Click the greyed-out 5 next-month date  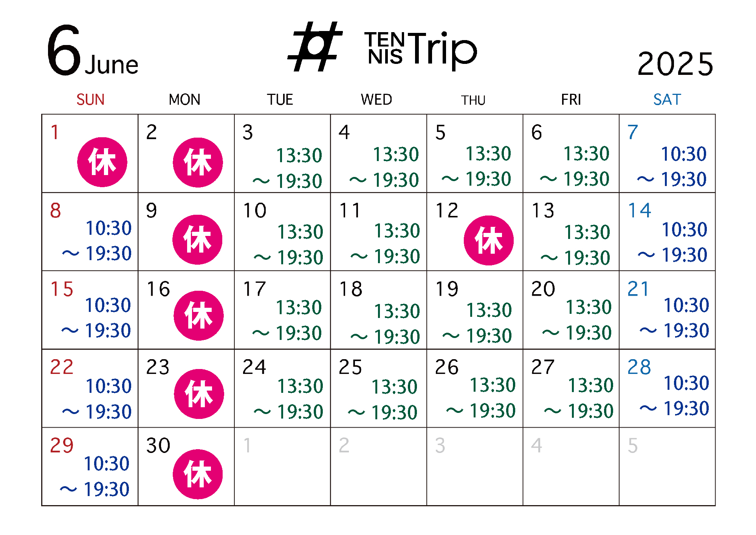(633, 445)
